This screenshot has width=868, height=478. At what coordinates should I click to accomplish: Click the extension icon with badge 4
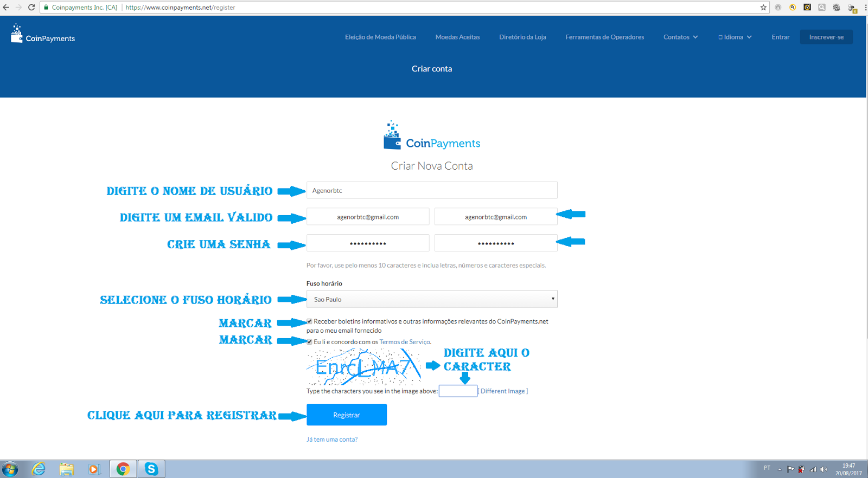pos(852,8)
